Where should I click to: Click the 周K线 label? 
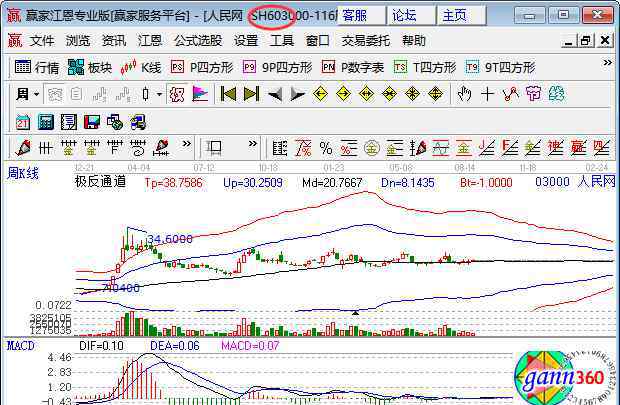pyautogui.click(x=23, y=173)
